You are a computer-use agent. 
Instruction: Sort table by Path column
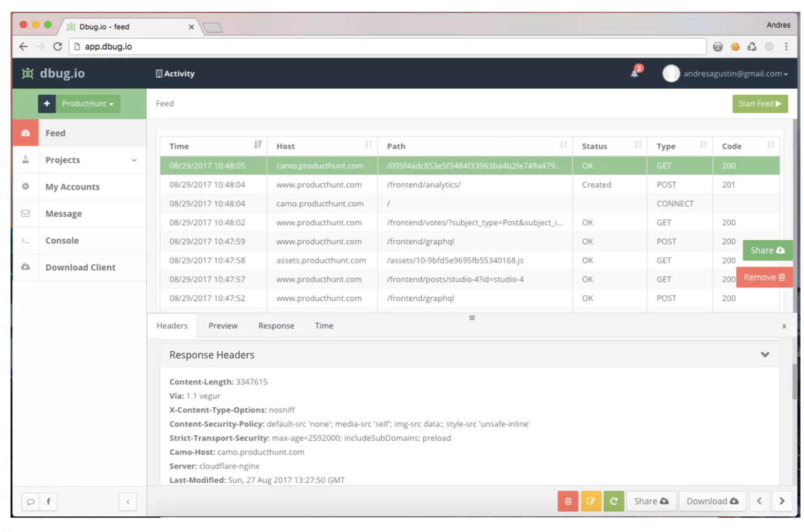pyautogui.click(x=475, y=146)
